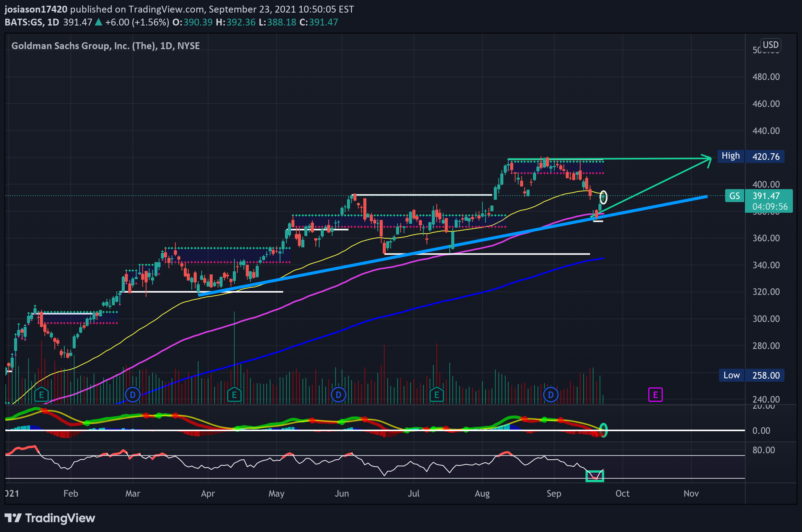
Task: Click the 460.00 price axis label
Action: [x=766, y=104]
